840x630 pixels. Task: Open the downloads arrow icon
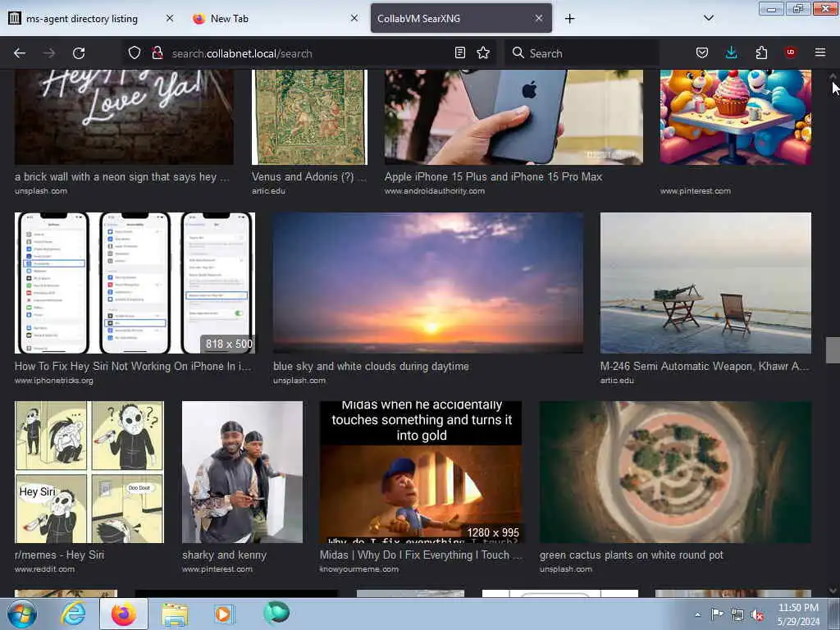(x=731, y=52)
